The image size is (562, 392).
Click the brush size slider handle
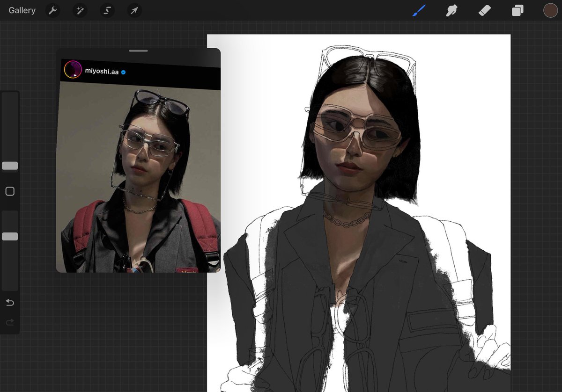coord(10,166)
